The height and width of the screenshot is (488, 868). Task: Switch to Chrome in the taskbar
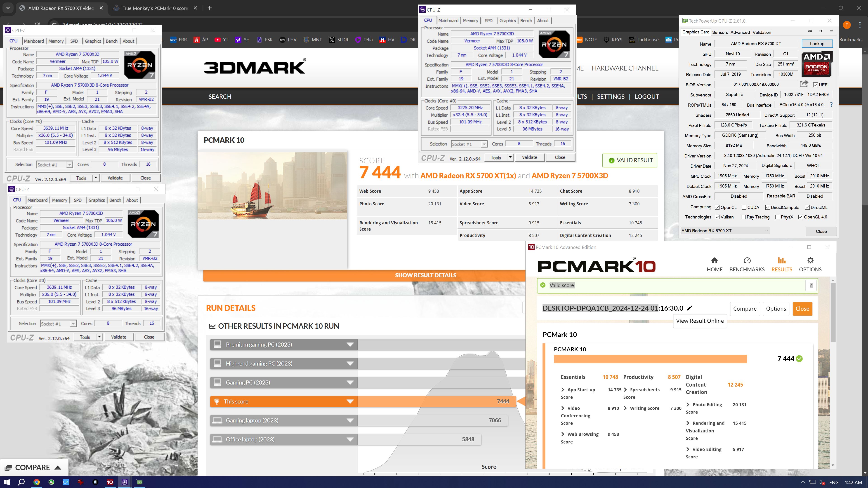coord(36,482)
